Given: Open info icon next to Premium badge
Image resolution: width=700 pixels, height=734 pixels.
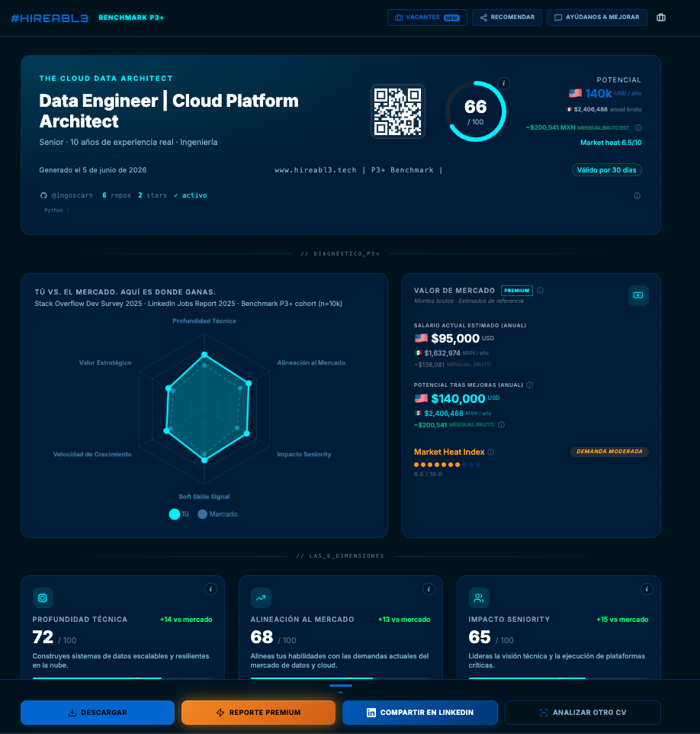Looking at the screenshot, I should pos(540,291).
